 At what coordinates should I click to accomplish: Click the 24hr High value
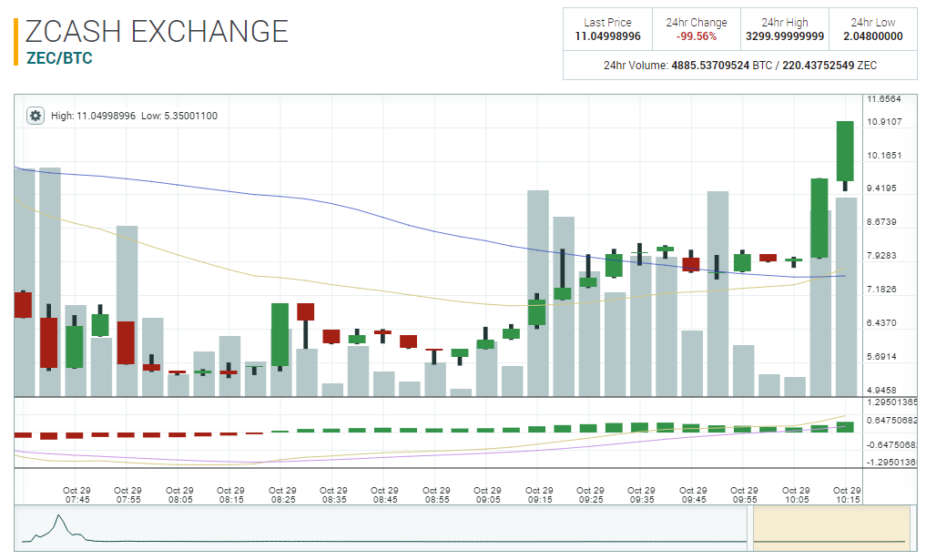pos(784,36)
